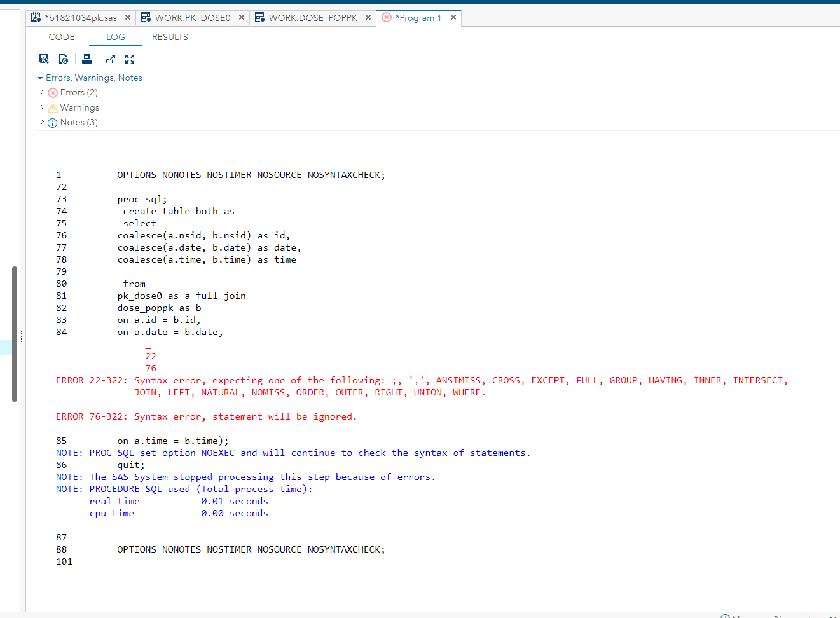This screenshot has height=618, width=840.
Task: Click the red error icon on Program 1 tab
Action: coord(387,18)
